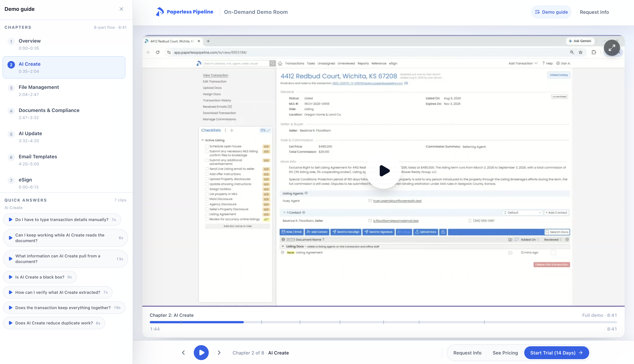Add a new checklist with plus icon

tap(232, 130)
